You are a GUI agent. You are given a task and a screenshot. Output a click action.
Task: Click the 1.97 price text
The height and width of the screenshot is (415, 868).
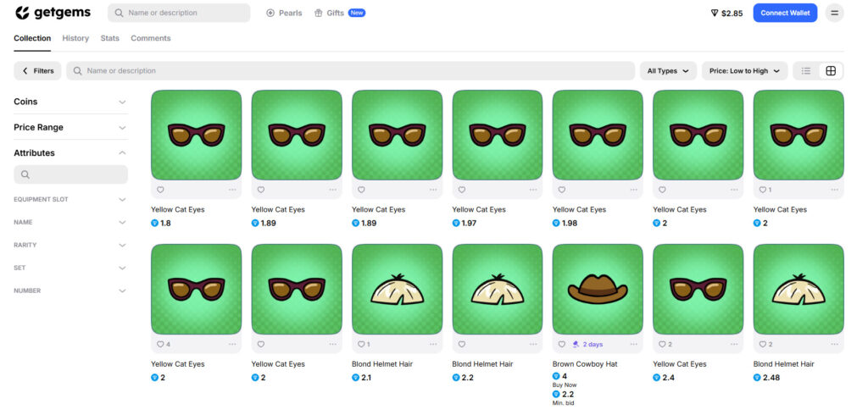(468, 223)
